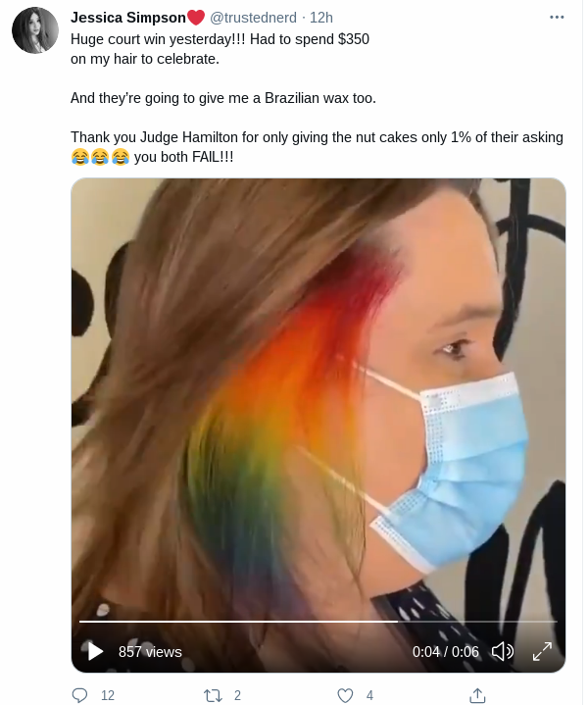
Task: Expand the video to fullscreen
Action: tap(542, 651)
